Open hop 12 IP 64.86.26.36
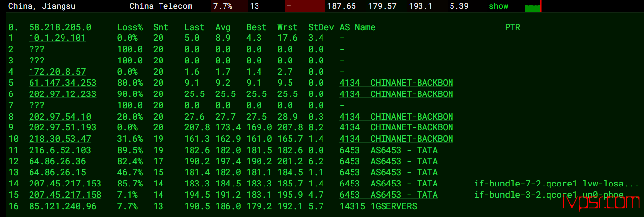 tap(57, 161)
